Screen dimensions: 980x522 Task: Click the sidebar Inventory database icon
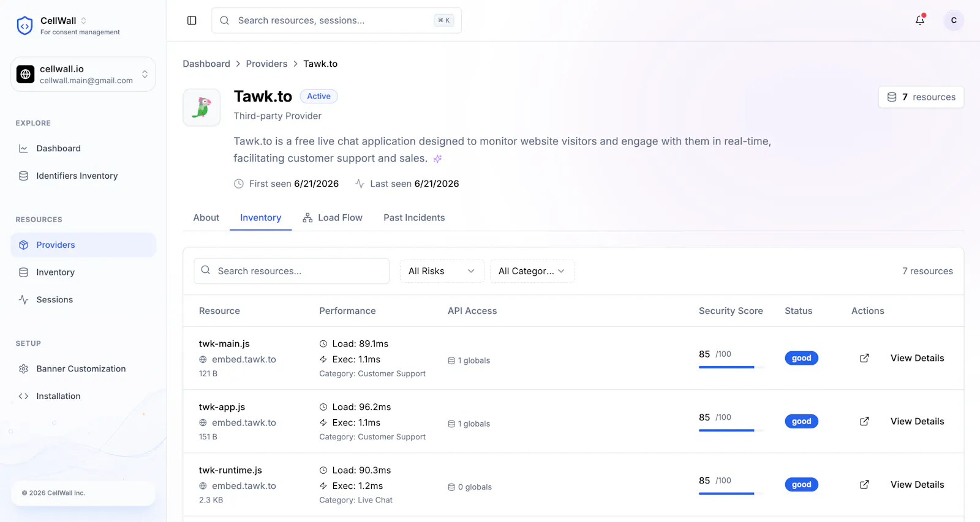coord(23,272)
